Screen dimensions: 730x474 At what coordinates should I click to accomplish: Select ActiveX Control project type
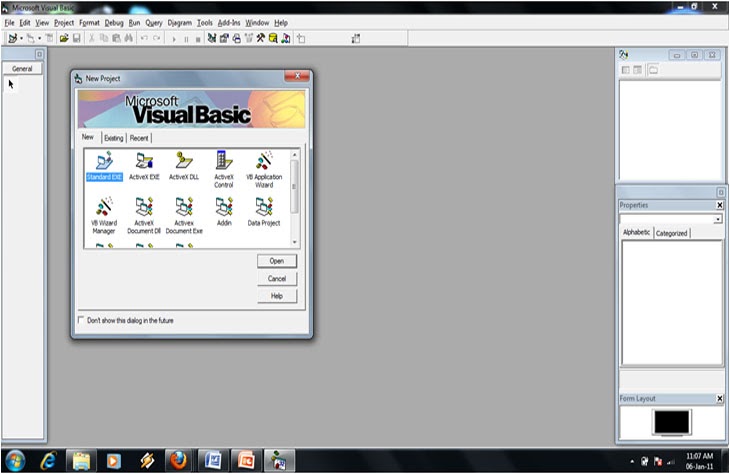click(x=224, y=169)
